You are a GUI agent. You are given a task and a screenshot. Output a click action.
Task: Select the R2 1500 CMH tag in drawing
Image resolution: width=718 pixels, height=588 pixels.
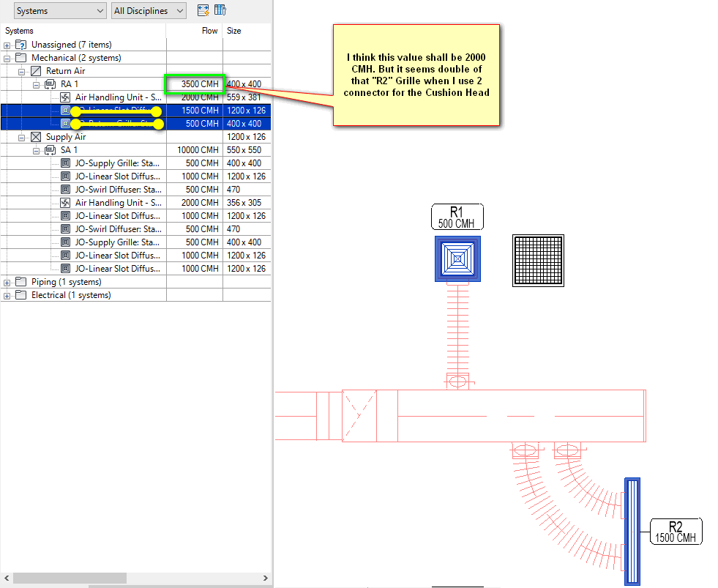click(x=676, y=532)
